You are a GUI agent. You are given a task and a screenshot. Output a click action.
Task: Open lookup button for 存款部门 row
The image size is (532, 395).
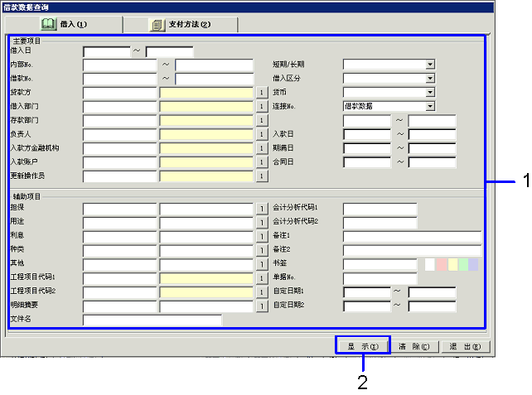point(262,120)
